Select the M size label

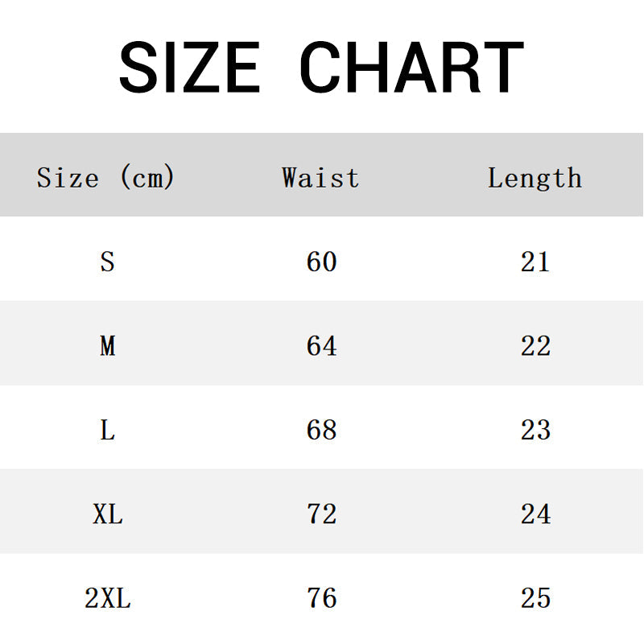(107, 346)
